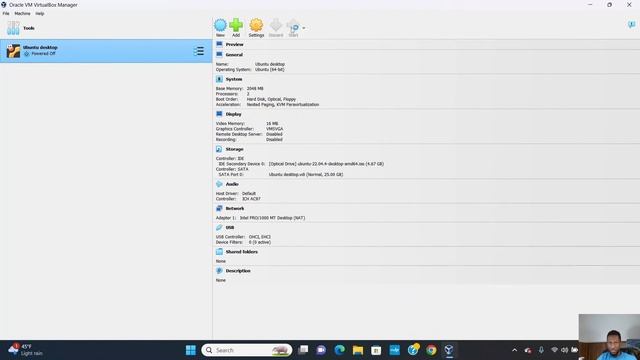Click the Wi-Fi network tray icon
The width and height of the screenshot is (640, 360).
pyautogui.click(x=554, y=350)
